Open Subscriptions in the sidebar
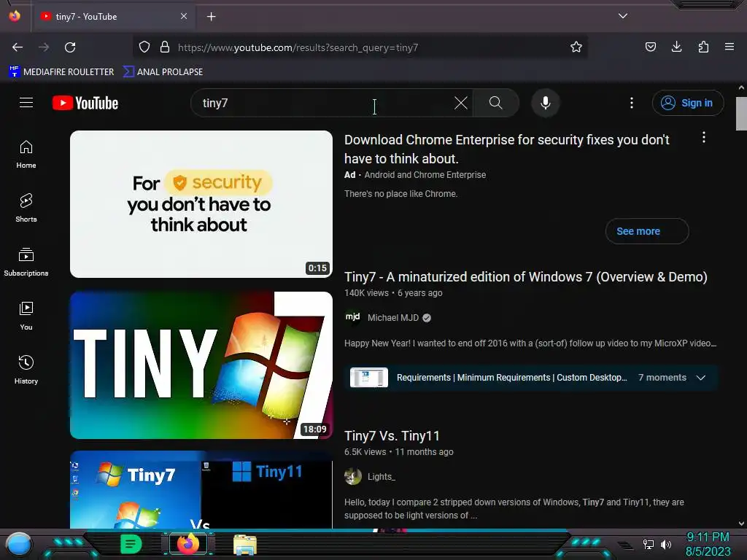Image resolution: width=747 pixels, height=560 pixels. pos(26,262)
